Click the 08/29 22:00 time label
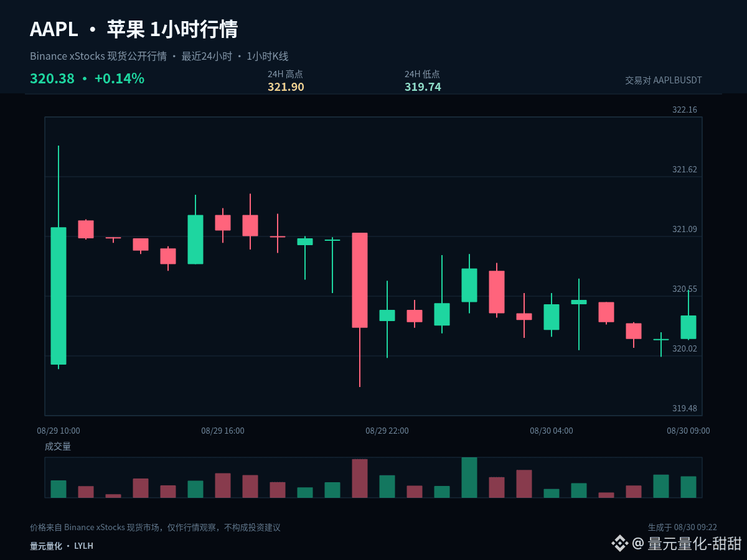747x560 pixels. point(387,431)
